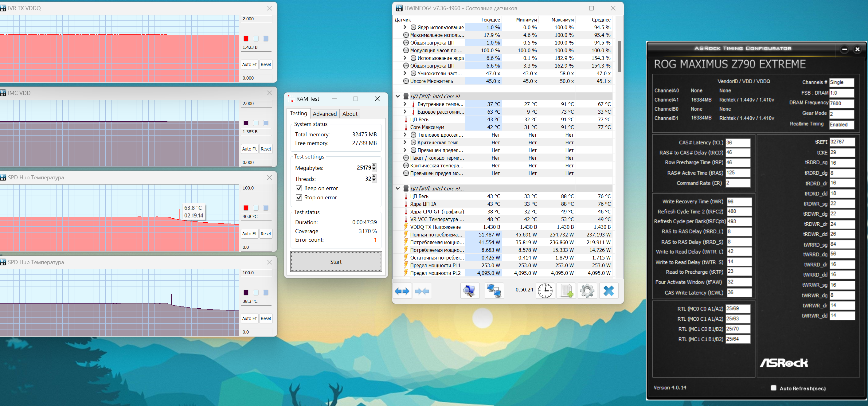868x406 pixels.
Task: Open the HWiNFO system summary icon
Action: coord(469,291)
